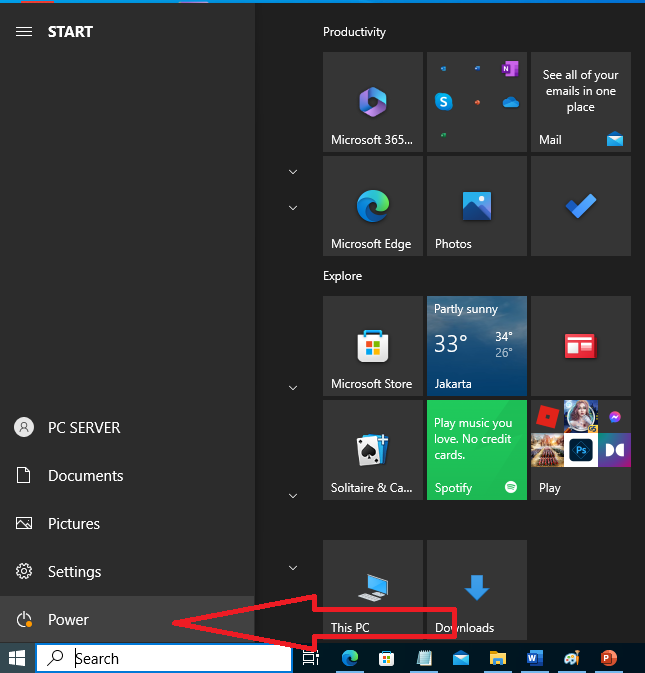Open Pictures from Start sidebar

tap(127, 524)
